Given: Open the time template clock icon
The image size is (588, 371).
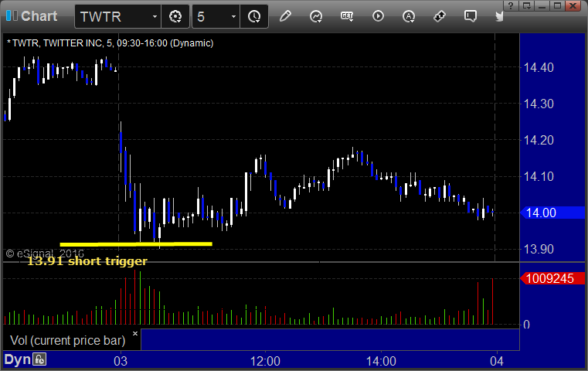Looking at the screenshot, I should (x=254, y=16).
